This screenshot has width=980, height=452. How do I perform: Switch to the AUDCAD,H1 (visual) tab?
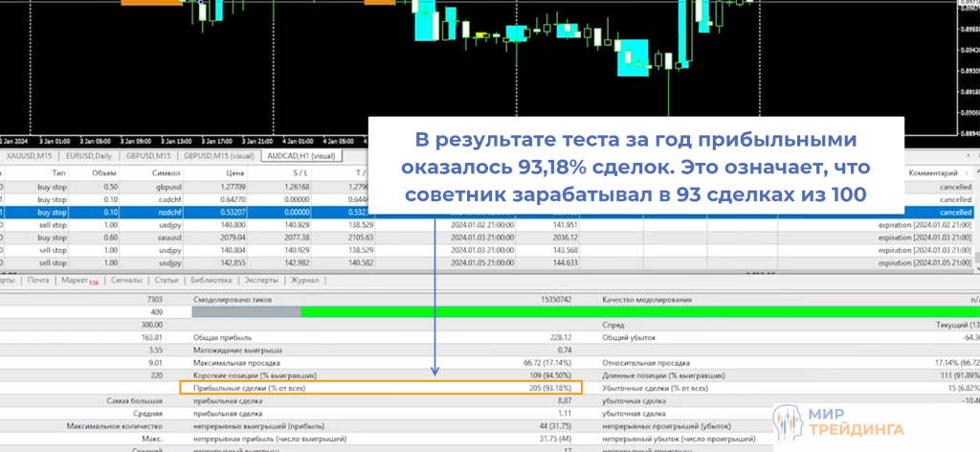pos(301,154)
